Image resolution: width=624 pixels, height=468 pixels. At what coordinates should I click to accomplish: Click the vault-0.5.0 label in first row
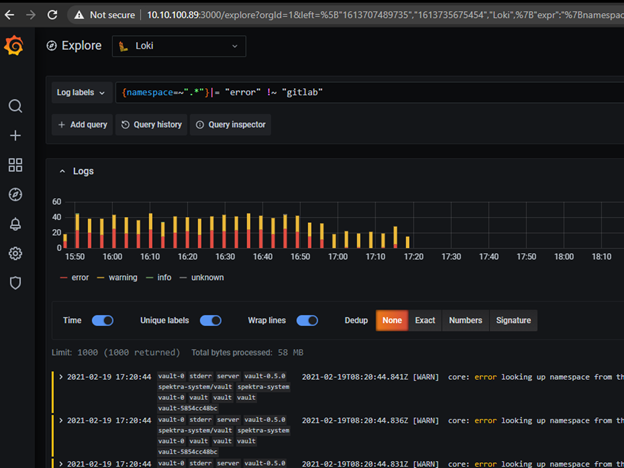pyautogui.click(x=265, y=376)
